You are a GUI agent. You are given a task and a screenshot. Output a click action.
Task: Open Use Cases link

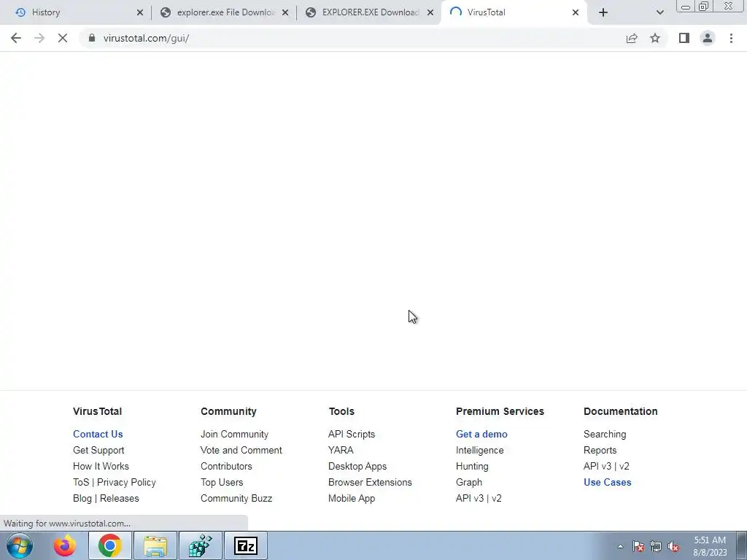click(x=608, y=482)
